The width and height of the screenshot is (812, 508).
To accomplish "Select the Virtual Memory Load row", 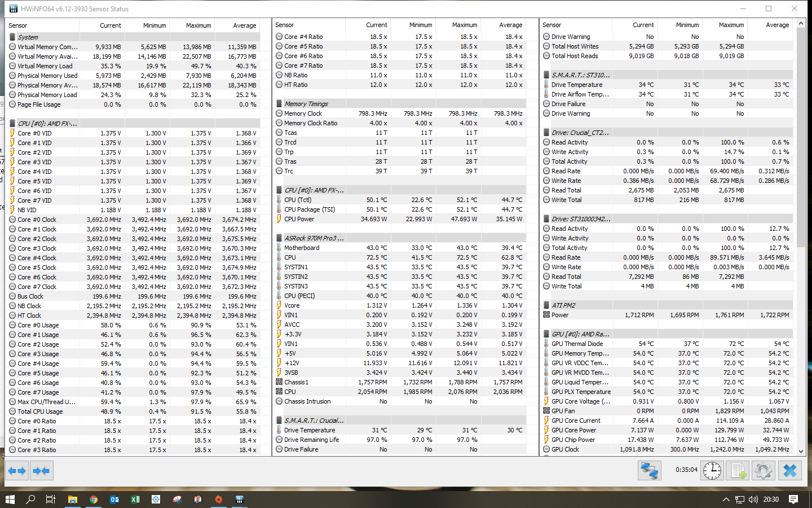I will tap(134, 66).
